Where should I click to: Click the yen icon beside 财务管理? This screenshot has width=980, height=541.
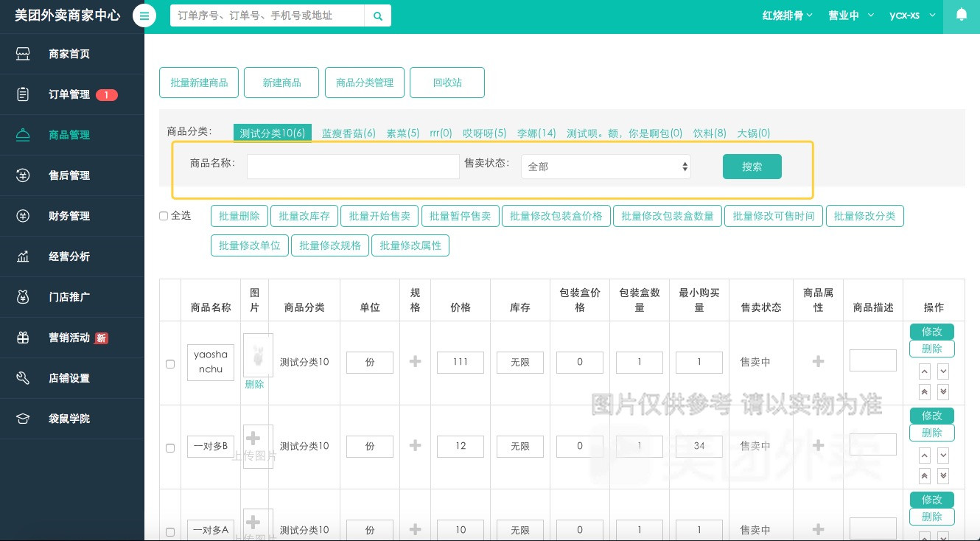[23, 216]
